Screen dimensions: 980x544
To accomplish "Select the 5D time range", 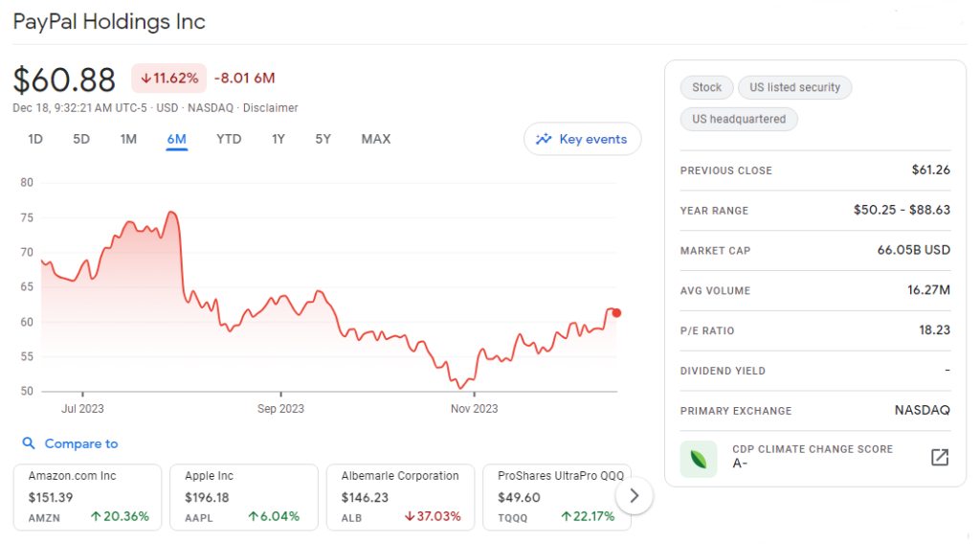I will click(x=81, y=139).
